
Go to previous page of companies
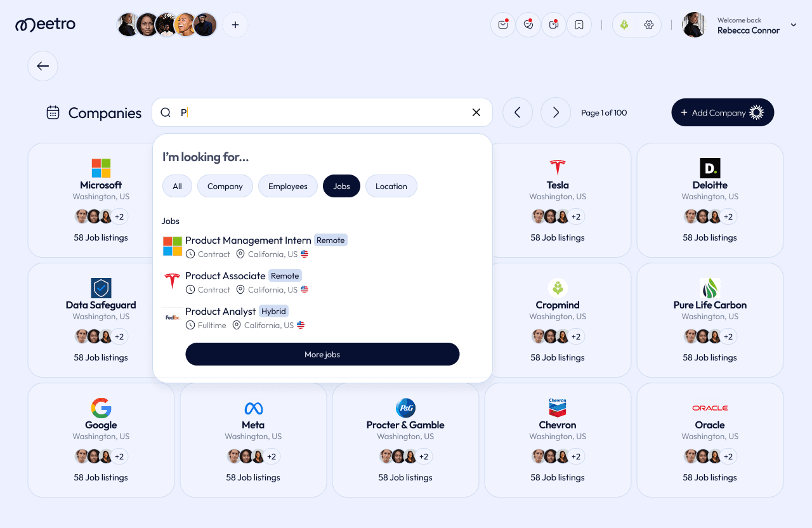click(x=518, y=112)
